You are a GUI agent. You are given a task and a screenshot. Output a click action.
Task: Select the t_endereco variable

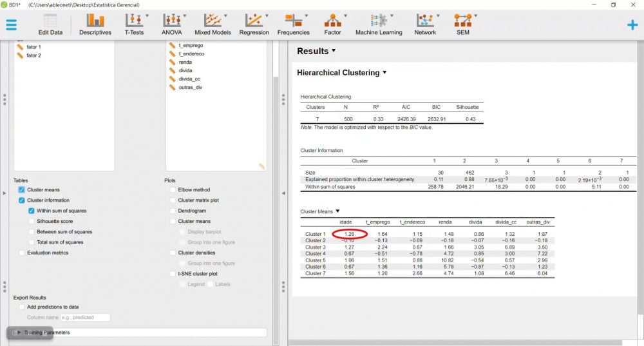pyautogui.click(x=191, y=53)
